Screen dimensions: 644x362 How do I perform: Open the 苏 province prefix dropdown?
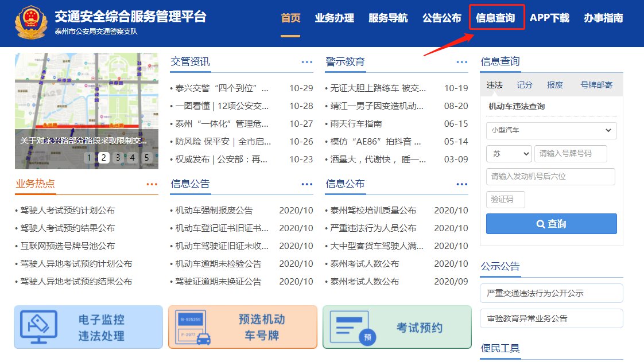coord(509,154)
